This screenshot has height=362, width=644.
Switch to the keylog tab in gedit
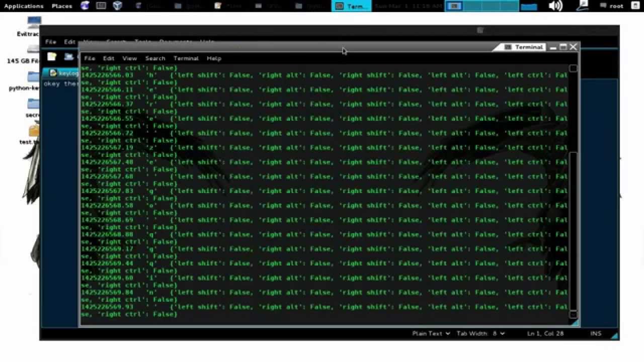61,73
